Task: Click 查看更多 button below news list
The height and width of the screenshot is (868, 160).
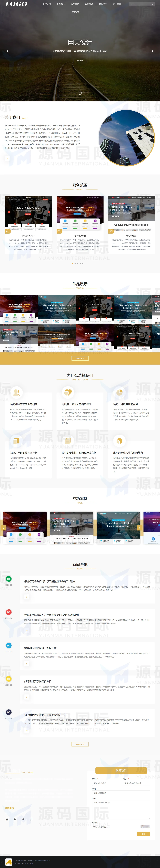Action: pyautogui.click(x=80, y=744)
